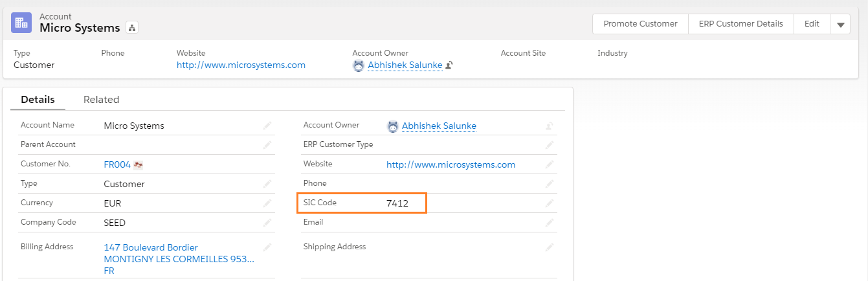The width and height of the screenshot is (868, 281).
Task: Click Promote Customer button
Action: (640, 24)
